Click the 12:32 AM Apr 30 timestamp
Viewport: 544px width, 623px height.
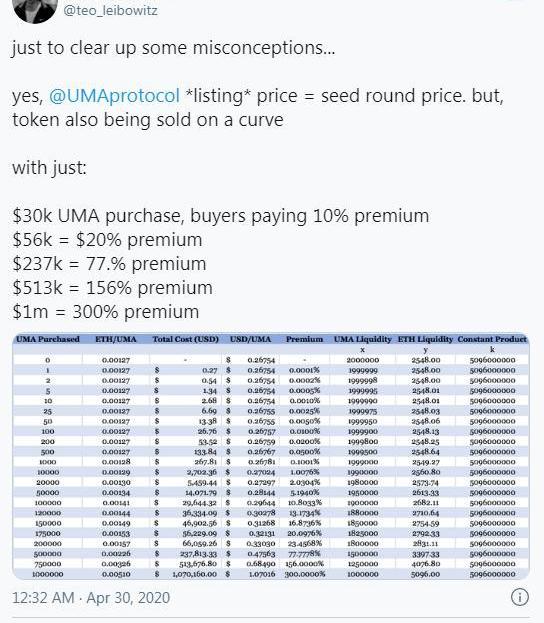pos(91,598)
